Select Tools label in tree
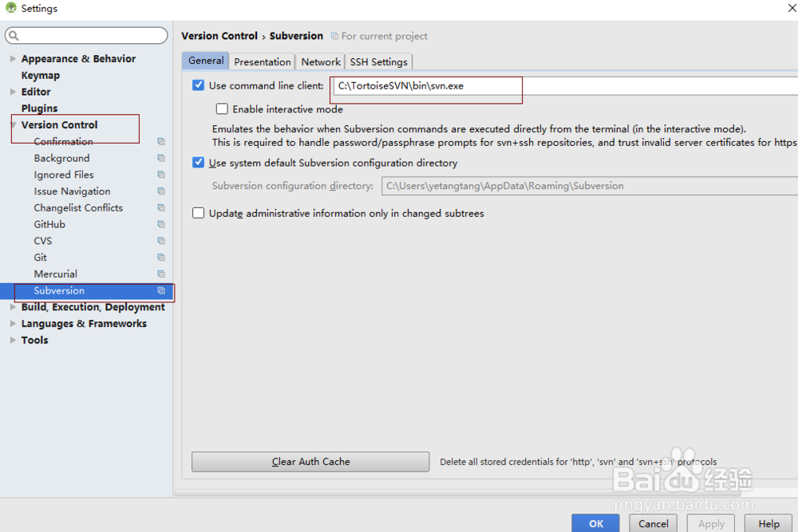The image size is (798, 532). pos(34,340)
